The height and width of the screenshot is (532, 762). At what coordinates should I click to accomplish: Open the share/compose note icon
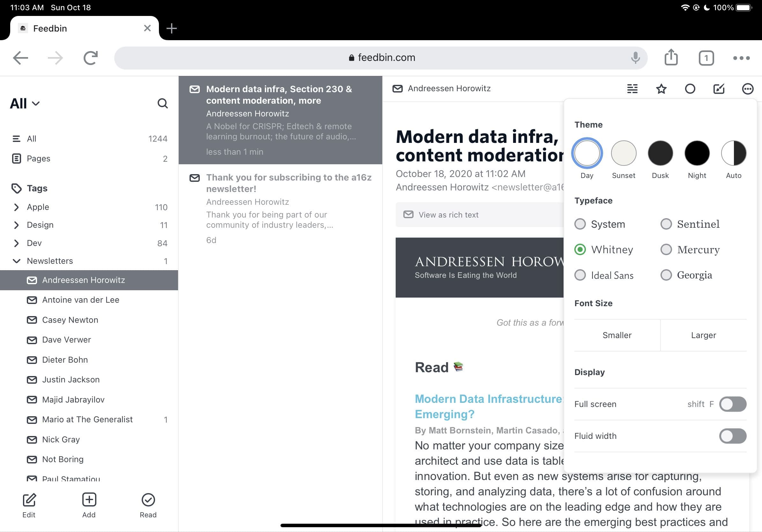click(x=719, y=89)
